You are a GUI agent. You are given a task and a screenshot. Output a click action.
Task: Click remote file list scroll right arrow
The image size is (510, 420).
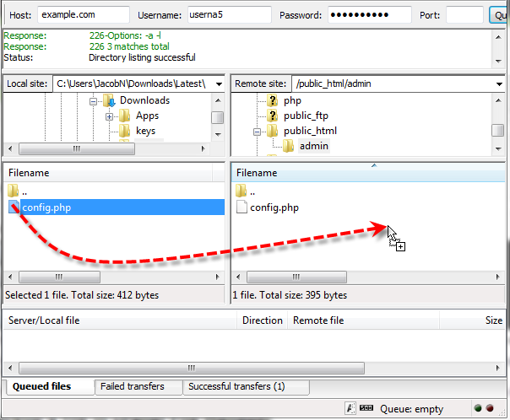pos(497,277)
